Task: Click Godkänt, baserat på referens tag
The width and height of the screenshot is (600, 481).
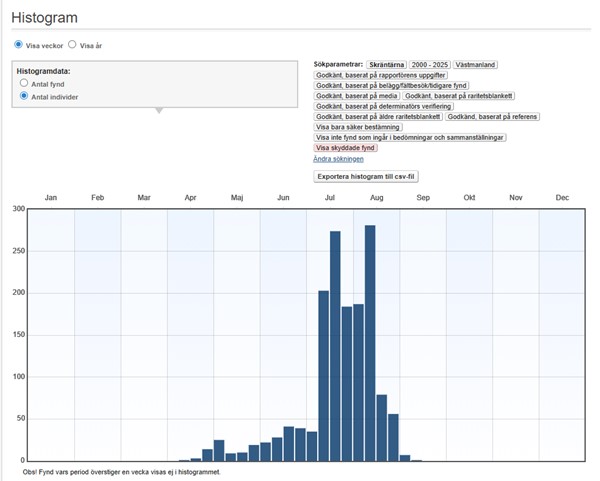Action: [x=491, y=116]
